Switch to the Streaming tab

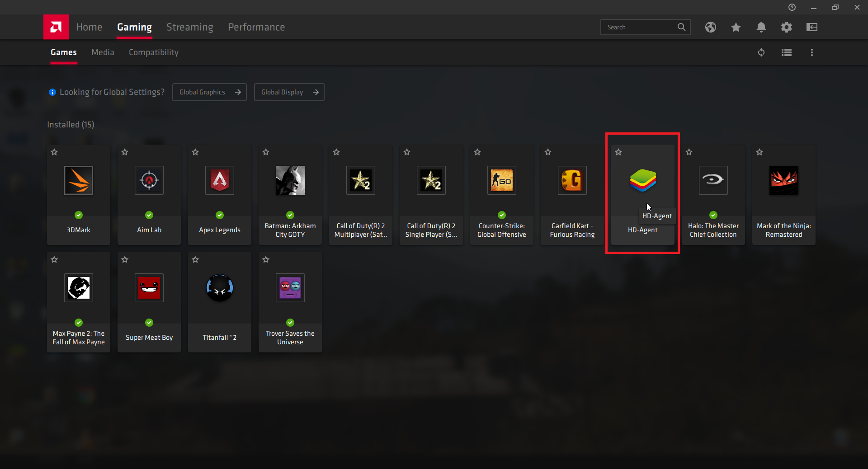coord(190,27)
